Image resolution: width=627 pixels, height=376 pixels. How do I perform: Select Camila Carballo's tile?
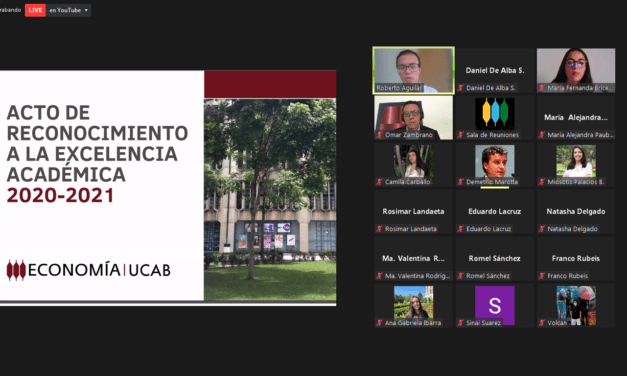point(413,164)
